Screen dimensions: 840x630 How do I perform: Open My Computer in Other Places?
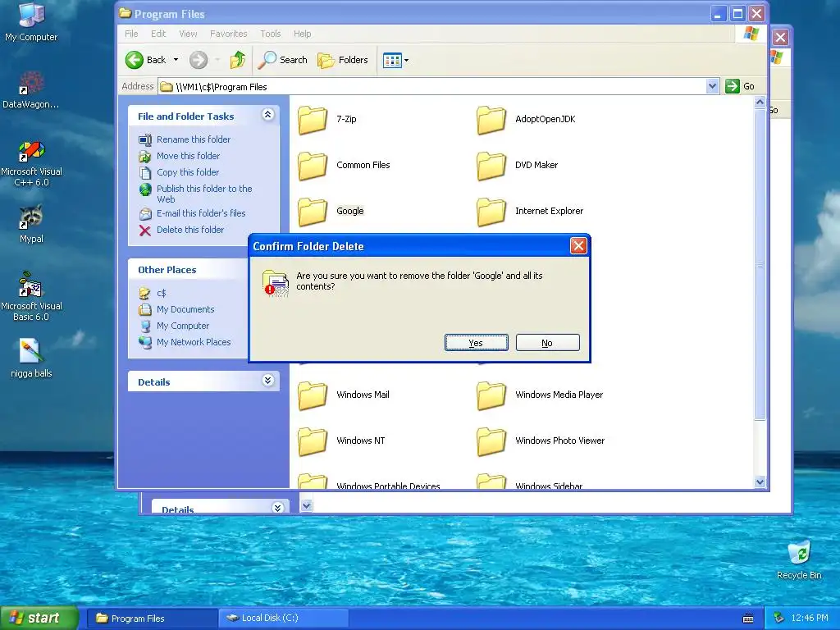pyautogui.click(x=183, y=326)
